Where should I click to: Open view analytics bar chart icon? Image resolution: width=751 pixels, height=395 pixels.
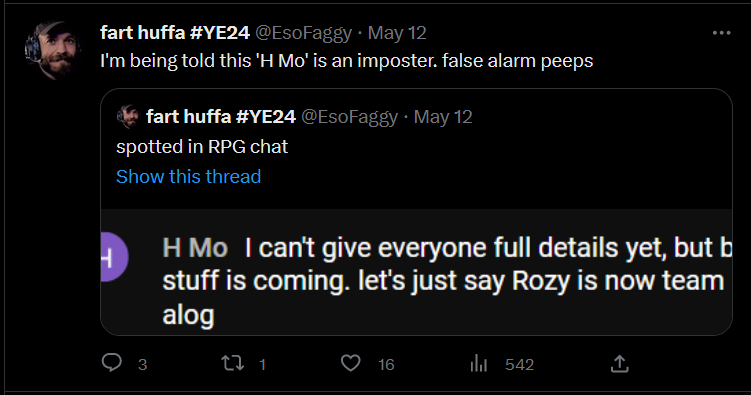pyautogui.click(x=478, y=364)
